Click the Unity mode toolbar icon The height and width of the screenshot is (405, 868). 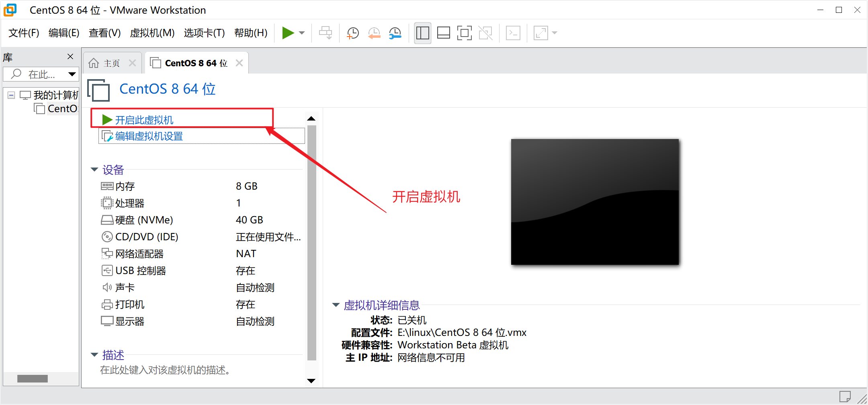click(x=485, y=33)
